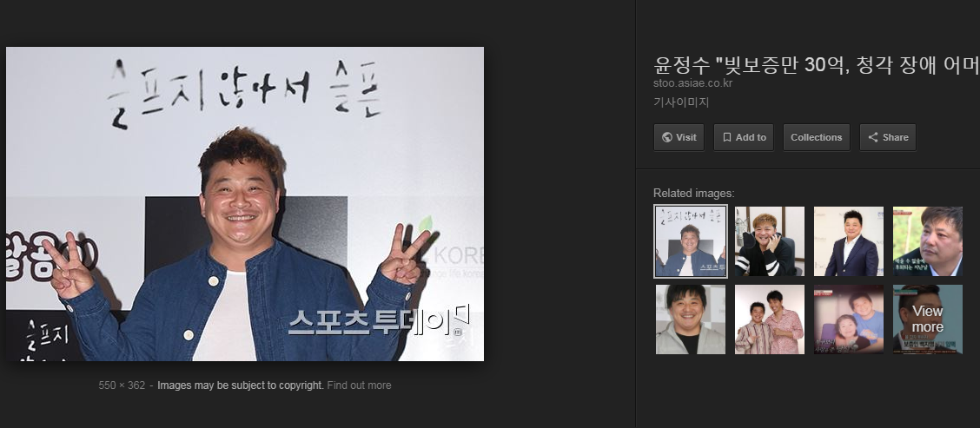Select the related image of two men standing together
The height and width of the screenshot is (428, 980).
[x=770, y=319]
